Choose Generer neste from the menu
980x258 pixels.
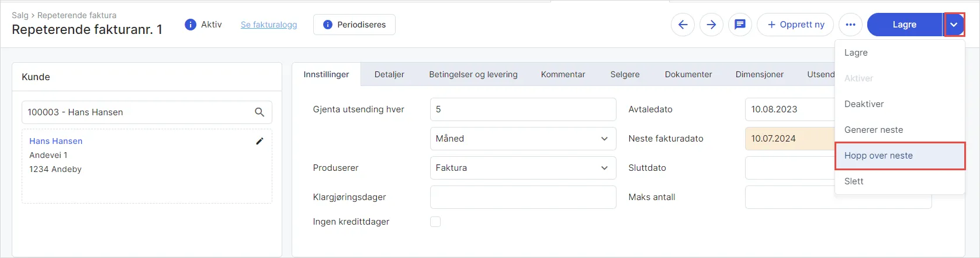pos(874,130)
